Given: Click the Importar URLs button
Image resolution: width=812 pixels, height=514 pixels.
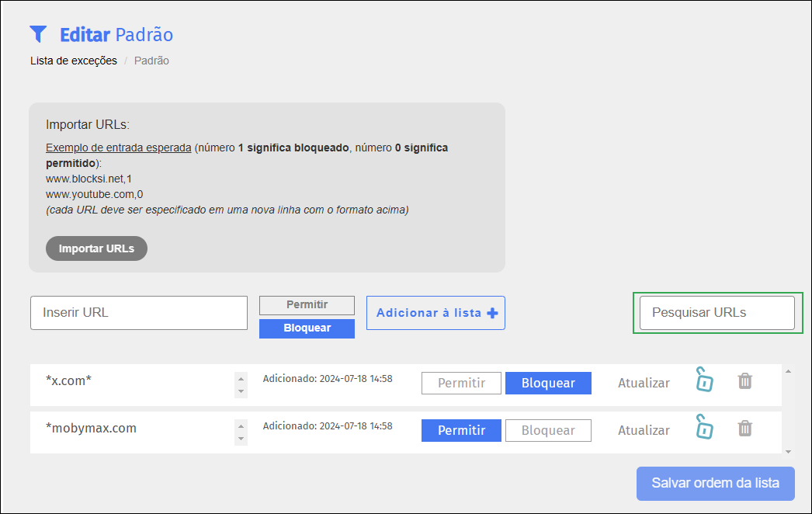Looking at the screenshot, I should click(96, 248).
